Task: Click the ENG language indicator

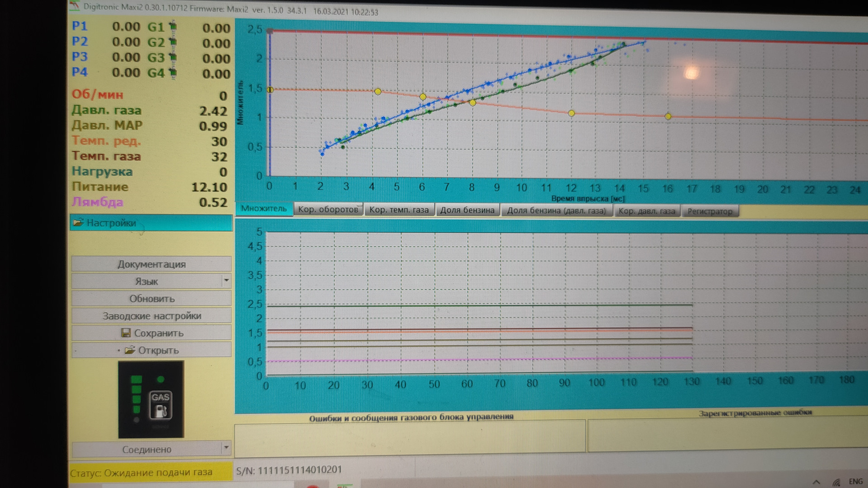Action: [855, 482]
